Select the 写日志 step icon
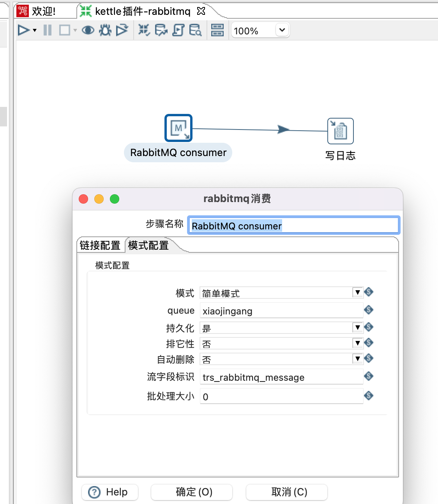Screen dimensions: 438x504 coord(340,131)
